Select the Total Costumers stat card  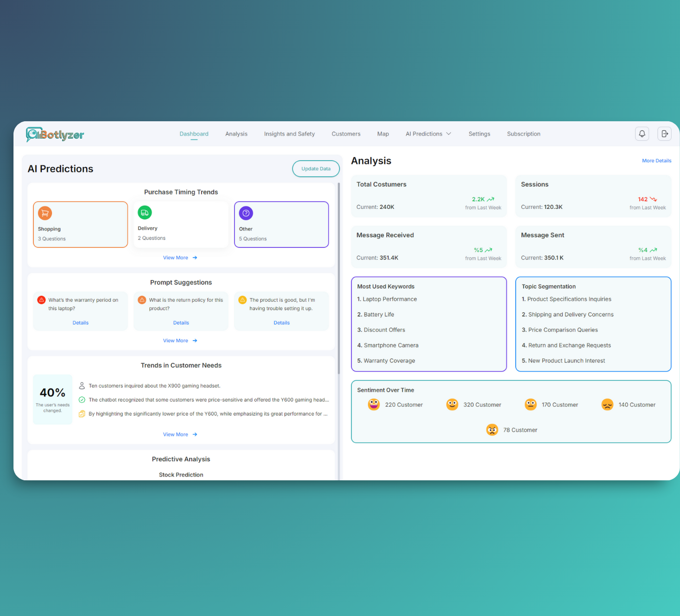click(x=429, y=196)
